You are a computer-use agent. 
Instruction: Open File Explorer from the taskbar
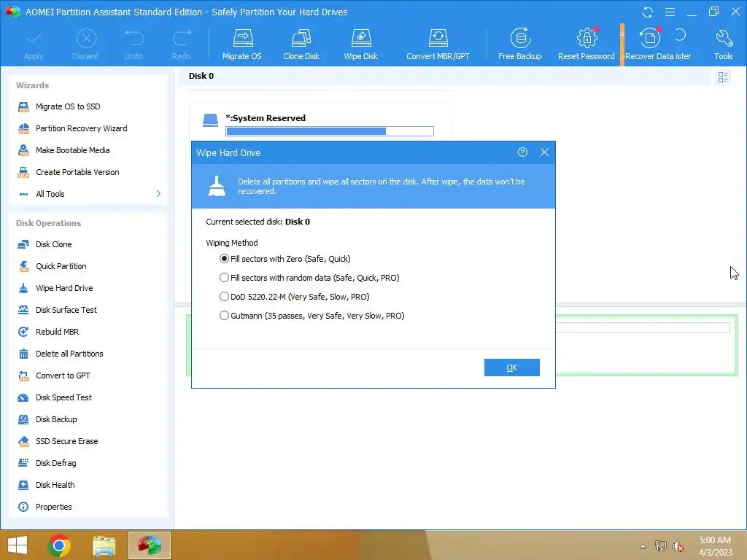pos(104,545)
